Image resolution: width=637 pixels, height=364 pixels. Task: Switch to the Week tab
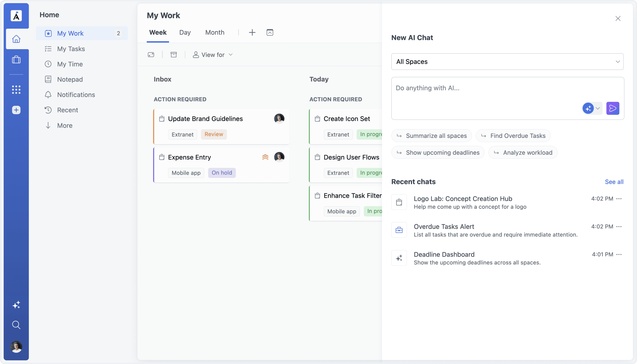(x=158, y=33)
